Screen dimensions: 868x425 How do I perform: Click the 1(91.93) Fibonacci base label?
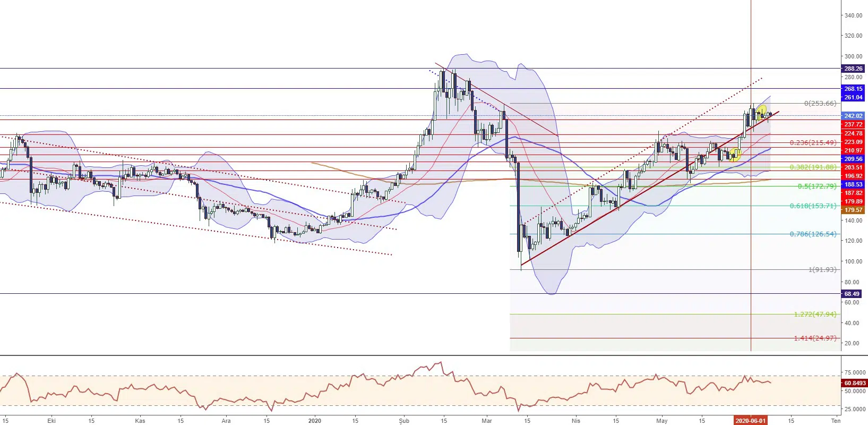pos(822,270)
